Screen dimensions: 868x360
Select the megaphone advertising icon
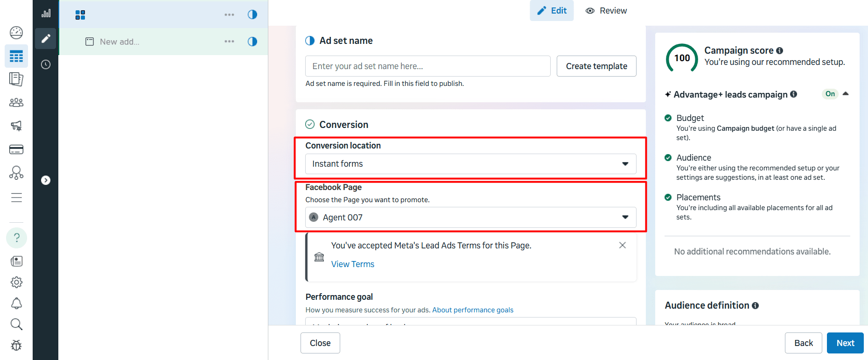[16, 126]
